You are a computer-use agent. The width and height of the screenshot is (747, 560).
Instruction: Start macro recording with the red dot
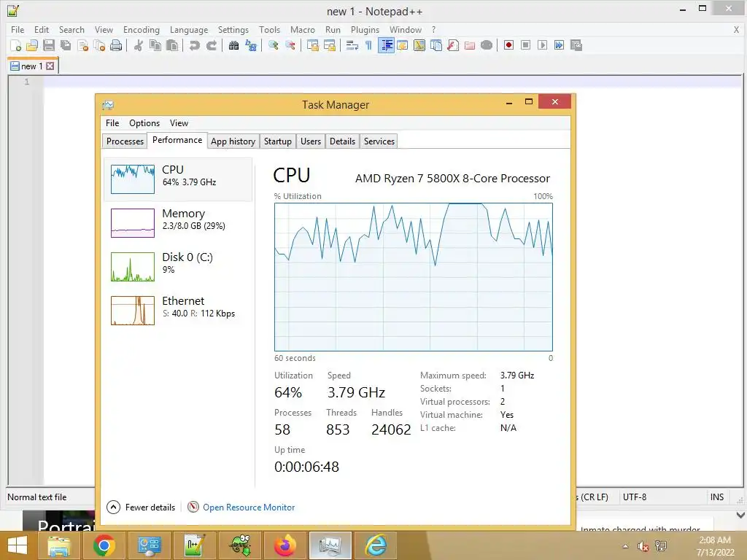pyautogui.click(x=508, y=45)
